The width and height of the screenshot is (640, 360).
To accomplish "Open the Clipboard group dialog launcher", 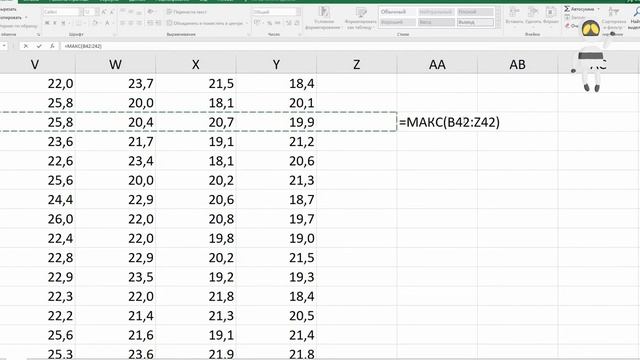I will pos(38,35).
